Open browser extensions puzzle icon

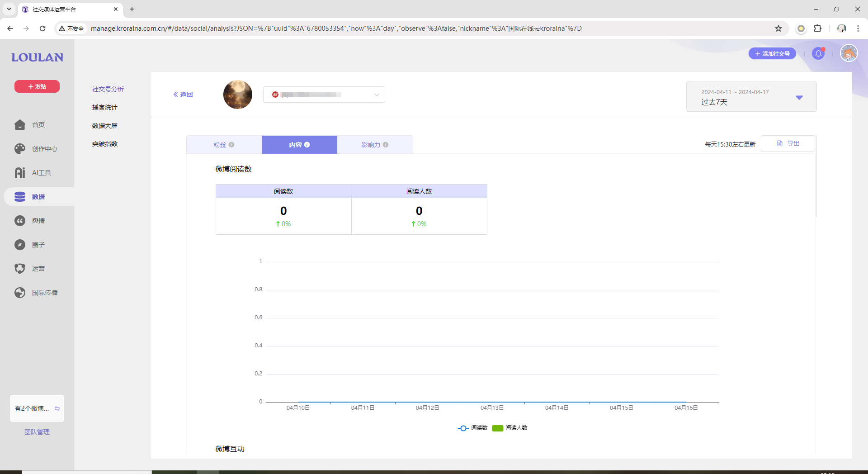pos(817,28)
